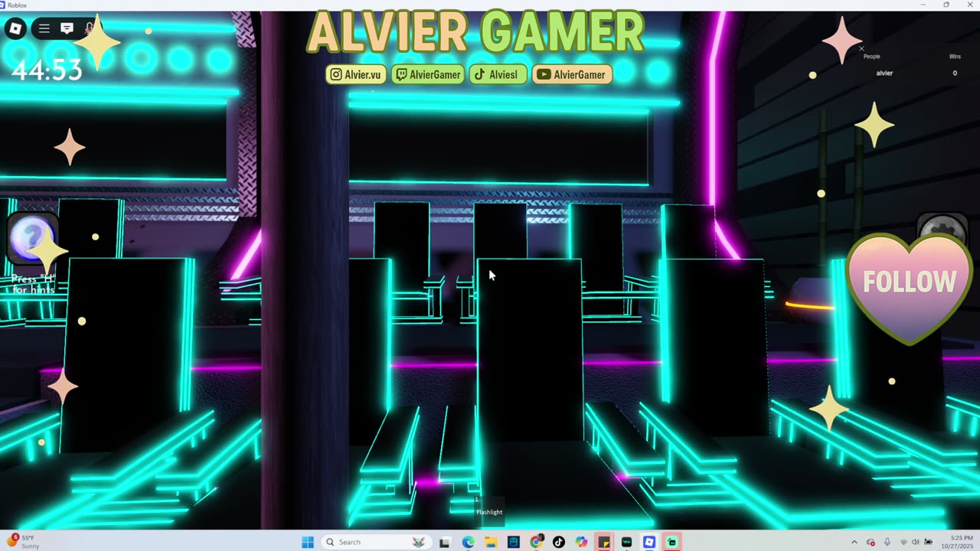Click the microphone tray icon

[x=887, y=542]
